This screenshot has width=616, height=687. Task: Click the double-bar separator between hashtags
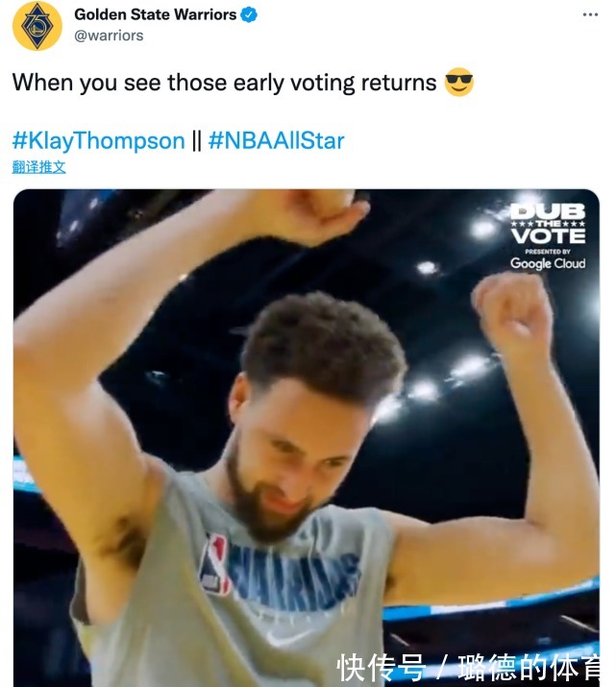[x=197, y=140]
